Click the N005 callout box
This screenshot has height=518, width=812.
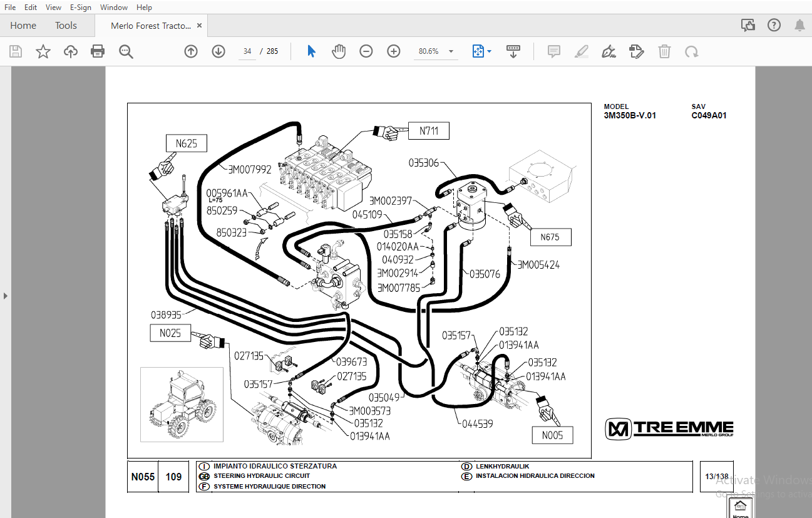click(553, 435)
